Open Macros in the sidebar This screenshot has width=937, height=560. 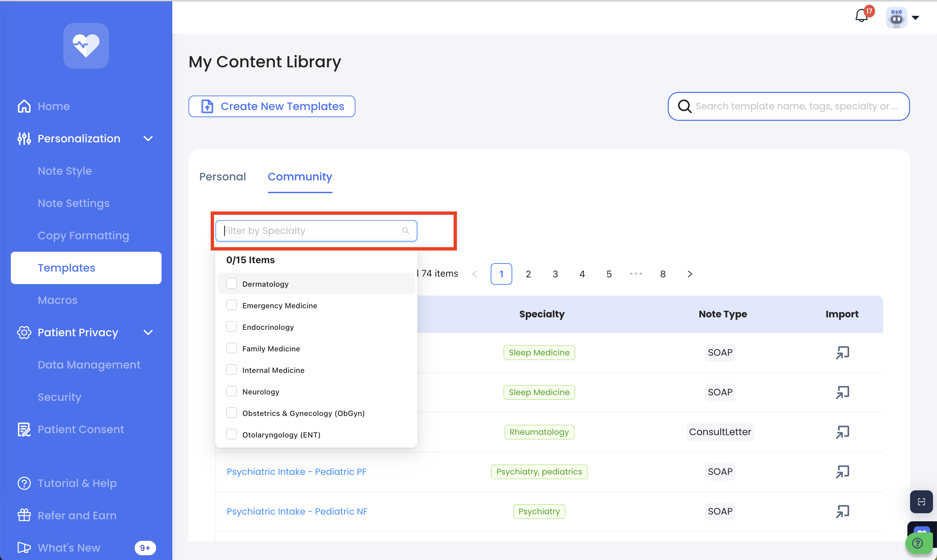click(57, 300)
